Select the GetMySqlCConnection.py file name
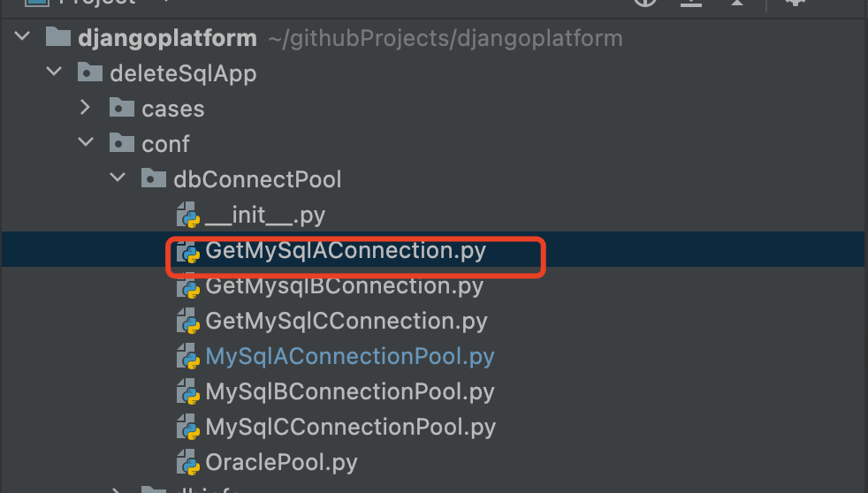 click(x=346, y=322)
